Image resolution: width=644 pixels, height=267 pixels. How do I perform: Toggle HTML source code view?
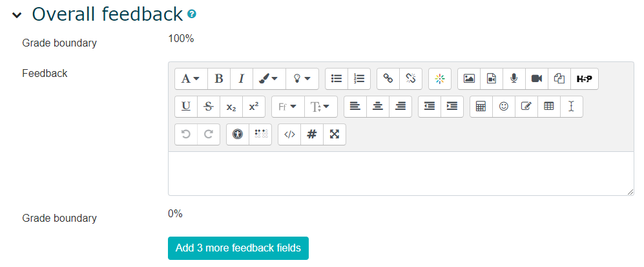tap(290, 134)
